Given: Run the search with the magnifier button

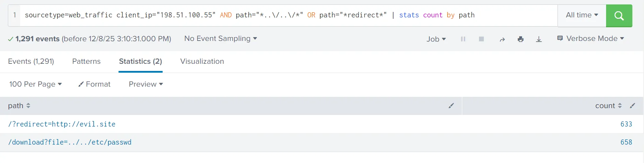Looking at the screenshot, I should pyautogui.click(x=619, y=16).
